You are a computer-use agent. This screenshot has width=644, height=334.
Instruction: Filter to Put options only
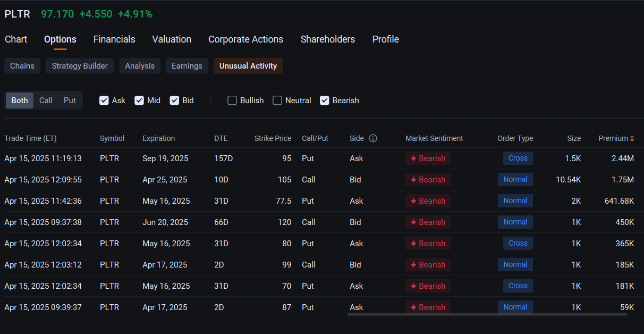click(x=70, y=101)
